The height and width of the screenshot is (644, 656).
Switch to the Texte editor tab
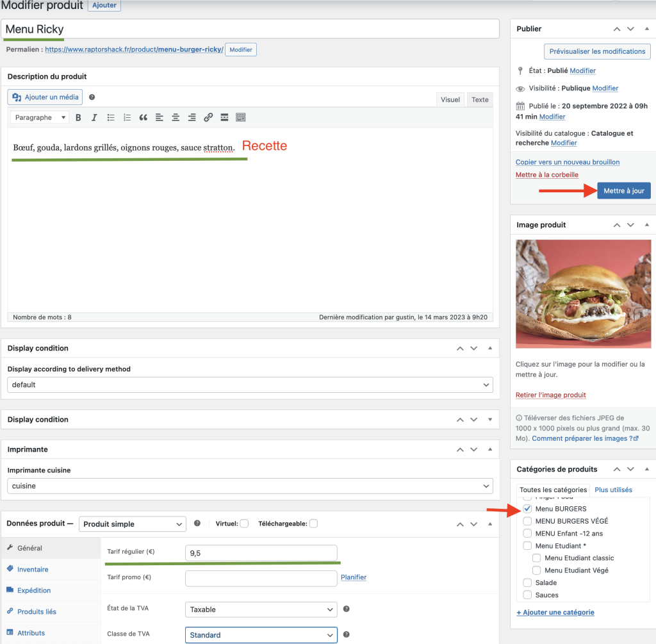click(480, 99)
